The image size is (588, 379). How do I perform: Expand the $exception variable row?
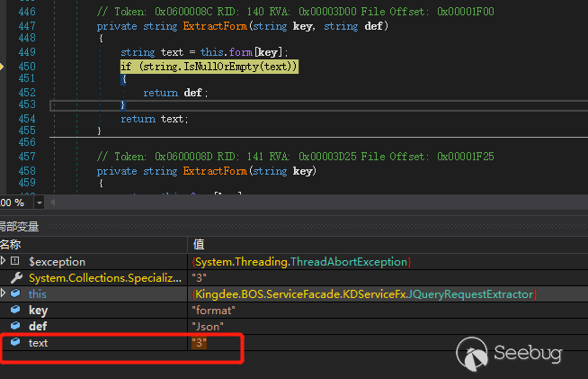[3, 261]
